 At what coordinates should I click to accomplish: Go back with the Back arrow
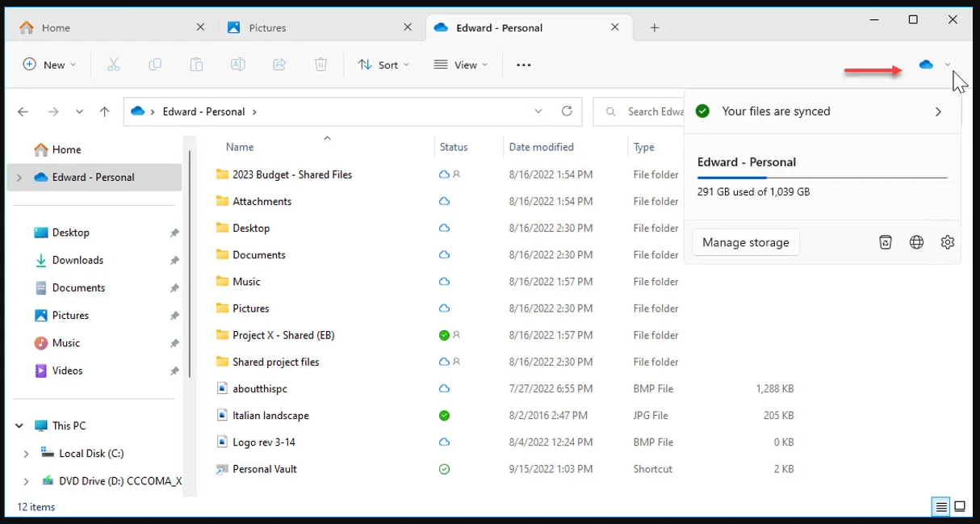pyautogui.click(x=23, y=112)
